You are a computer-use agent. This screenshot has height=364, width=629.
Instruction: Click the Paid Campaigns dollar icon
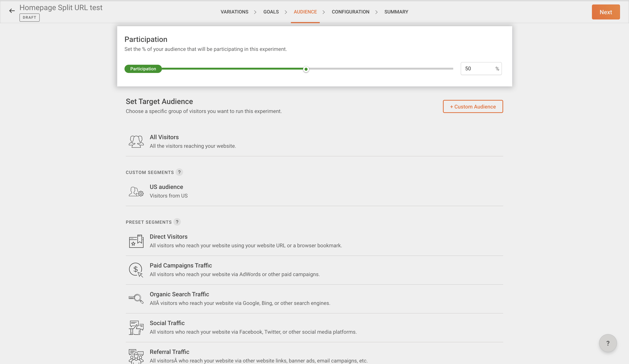point(136,270)
